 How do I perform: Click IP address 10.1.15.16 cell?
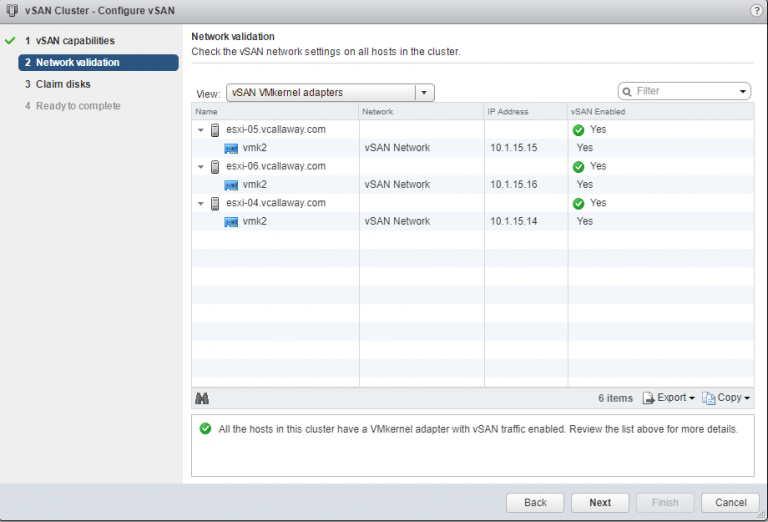coord(514,185)
